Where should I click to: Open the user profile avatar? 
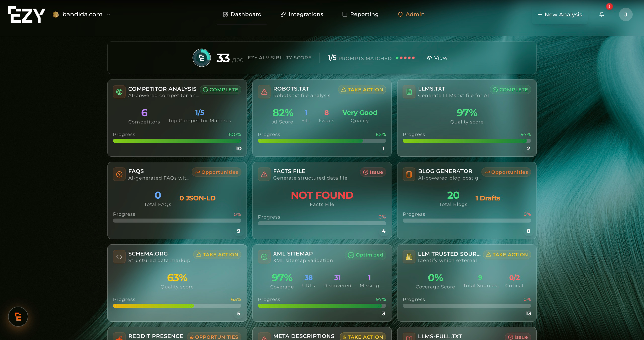pyautogui.click(x=626, y=14)
